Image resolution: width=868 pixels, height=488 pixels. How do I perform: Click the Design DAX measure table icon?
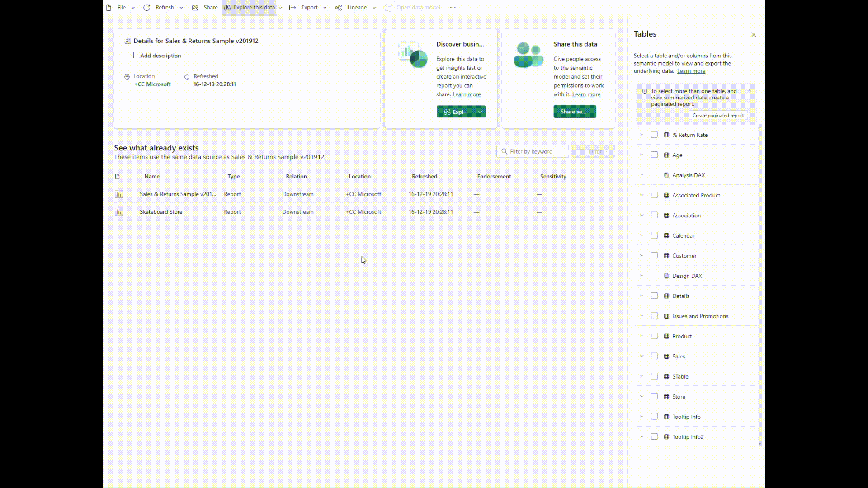coord(666,276)
